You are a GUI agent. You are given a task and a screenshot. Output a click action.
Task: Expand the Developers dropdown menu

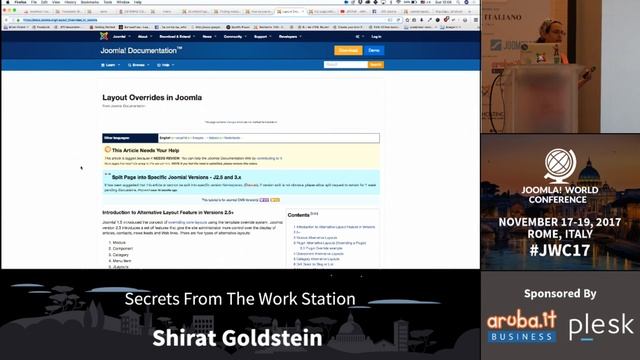pyautogui.click(x=290, y=37)
